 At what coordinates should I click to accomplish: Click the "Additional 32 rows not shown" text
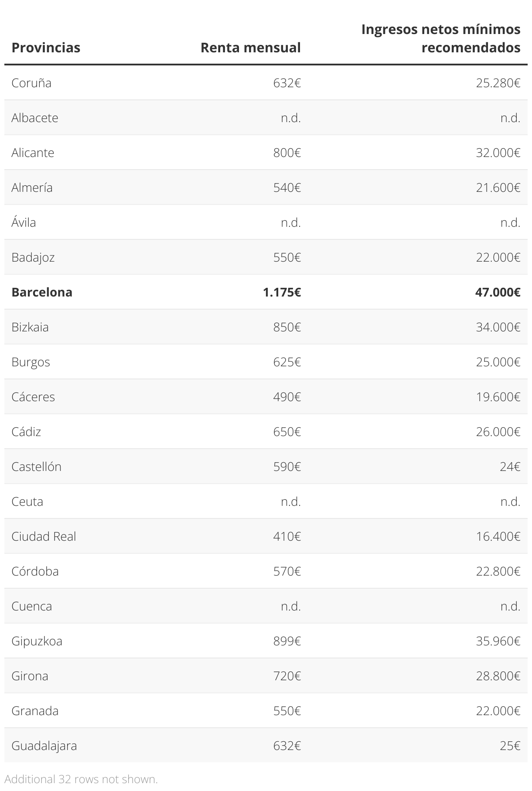coord(81,779)
